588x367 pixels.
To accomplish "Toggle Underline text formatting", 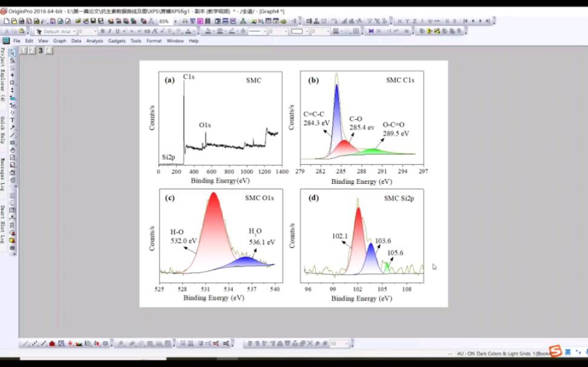I will 117,31.
